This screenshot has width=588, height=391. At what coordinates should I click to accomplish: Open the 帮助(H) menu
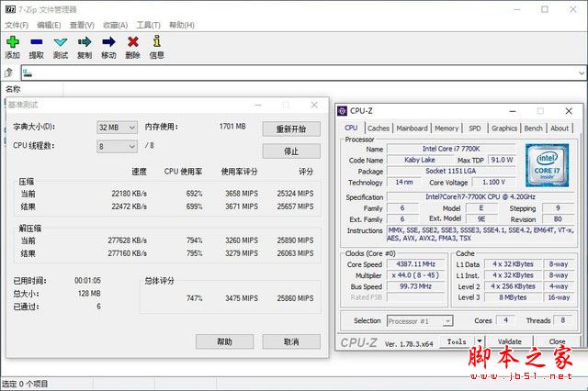pyautogui.click(x=182, y=25)
